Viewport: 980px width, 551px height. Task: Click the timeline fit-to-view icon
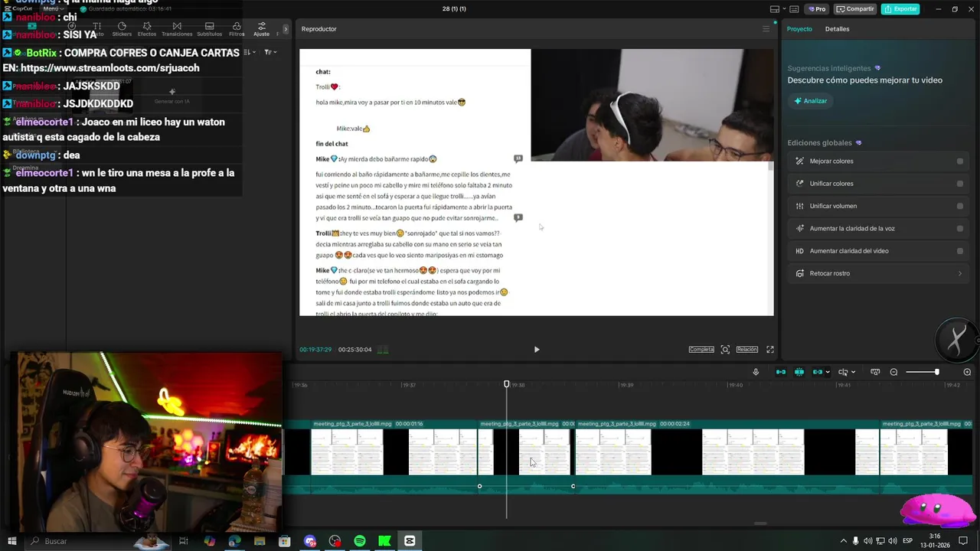tap(875, 372)
